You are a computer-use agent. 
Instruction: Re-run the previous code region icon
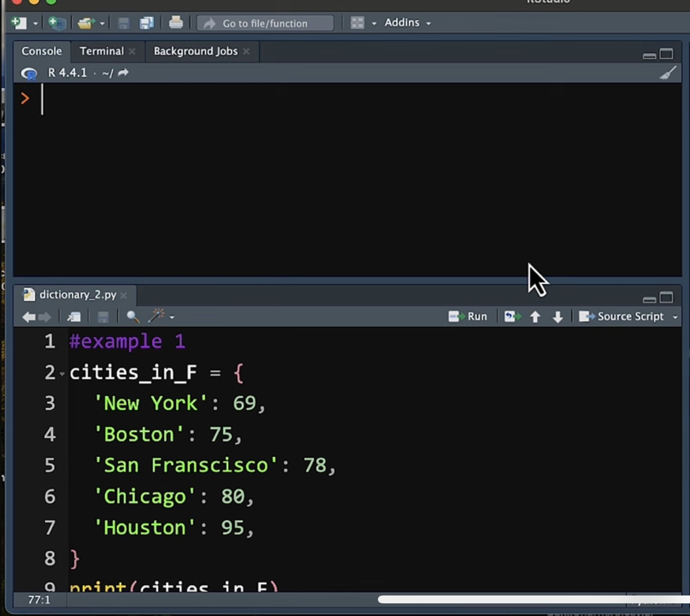point(512,316)
